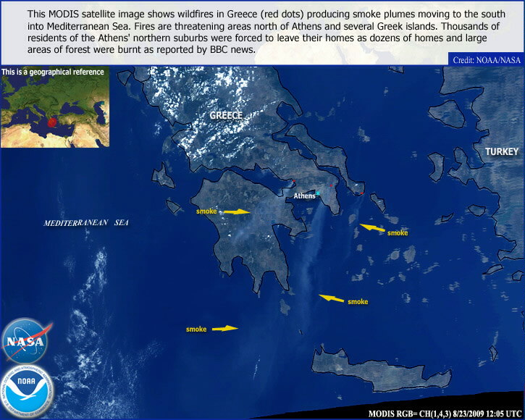Click the "This is a geographical reference" caption
525x420 pixels.
coord(53,72)
